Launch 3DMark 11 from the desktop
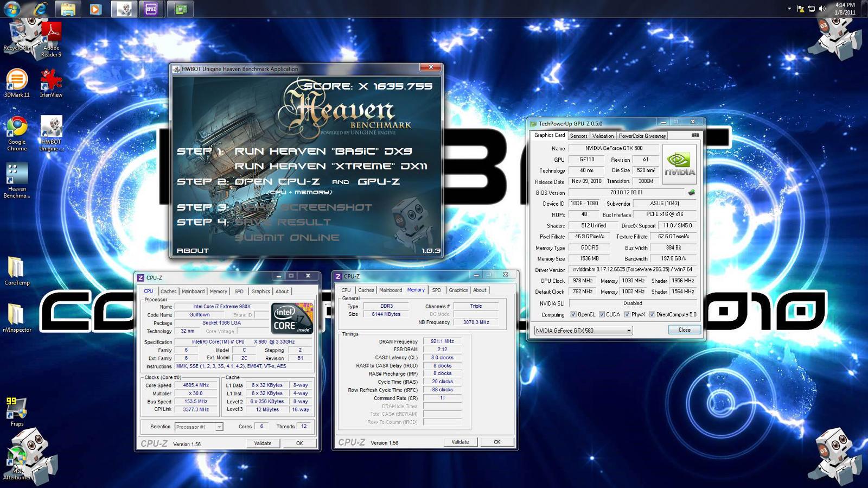Screen dimensions: 868x488 pyautogui.click(x=17, y=83)
